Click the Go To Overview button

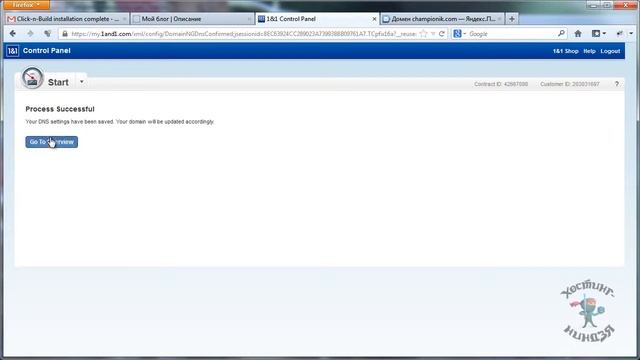(x=51, y=142)
